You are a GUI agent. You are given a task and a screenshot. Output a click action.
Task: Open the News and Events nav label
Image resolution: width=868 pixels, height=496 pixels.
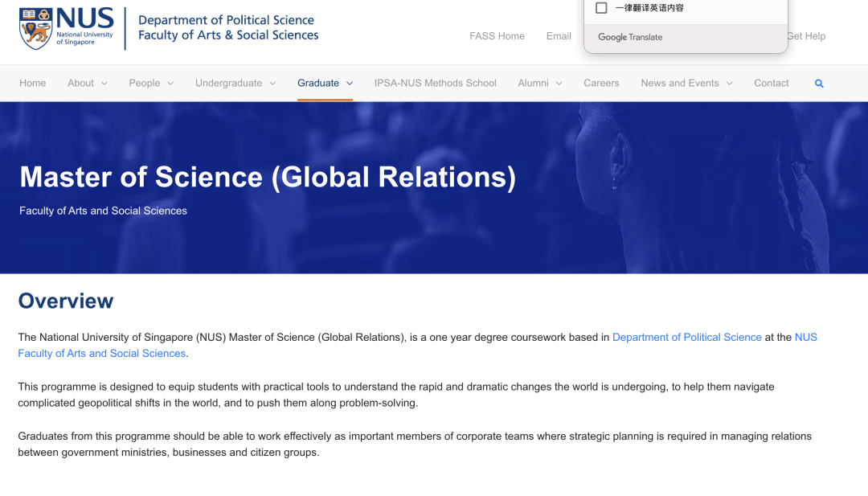pyautogui.click(x=680, y=83)
